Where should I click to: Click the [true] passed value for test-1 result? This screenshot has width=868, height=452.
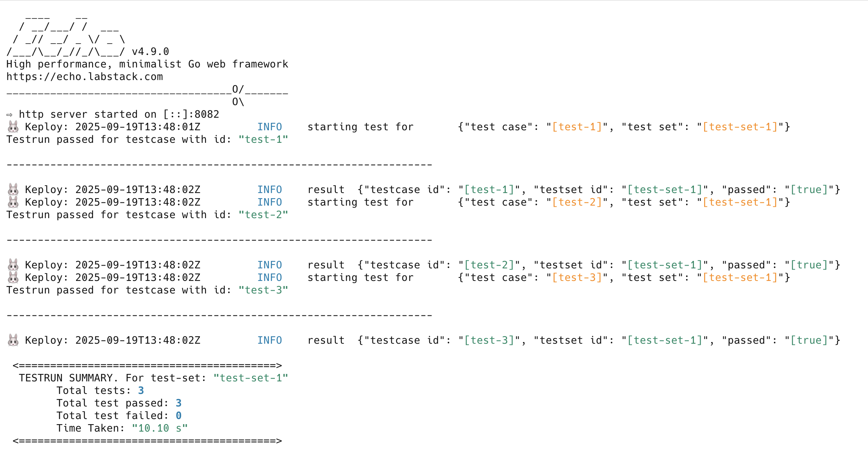[809, 190]
